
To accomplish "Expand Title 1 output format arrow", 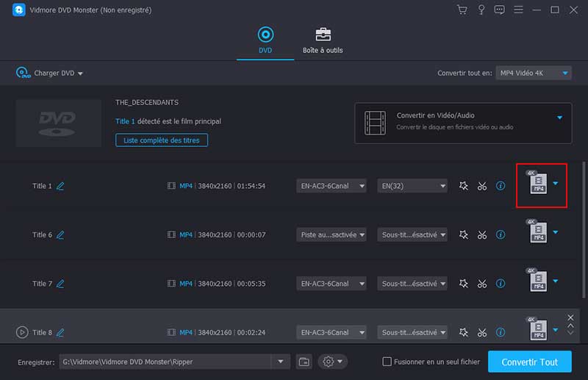I will (556, 184).
